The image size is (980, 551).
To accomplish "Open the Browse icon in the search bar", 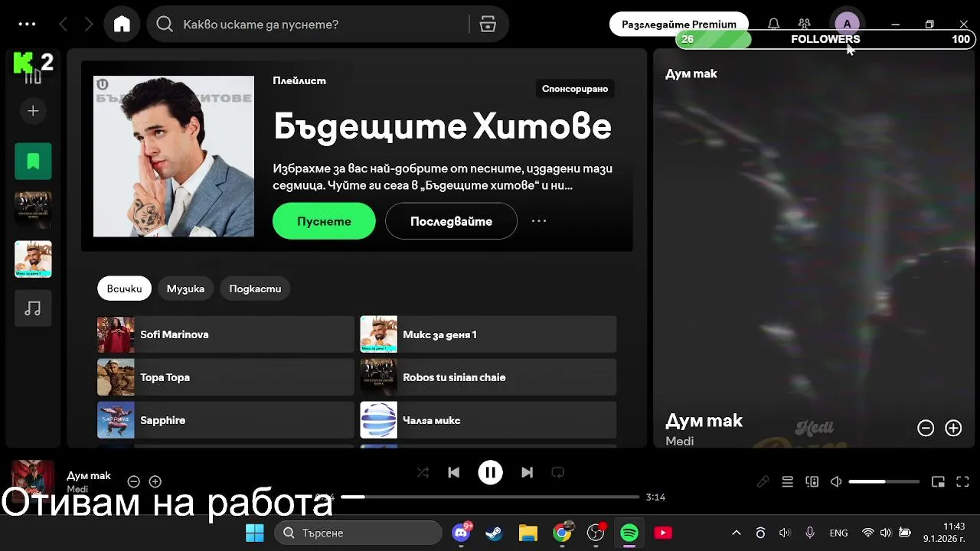I will (488, 24).
